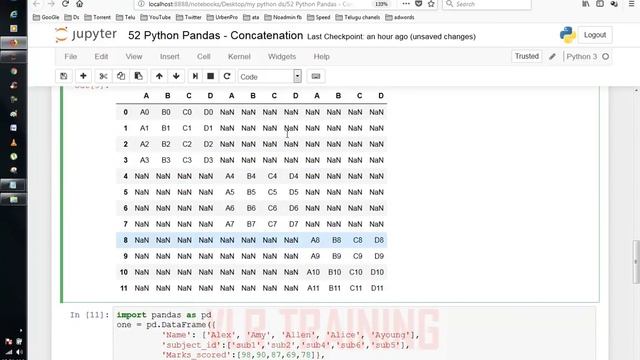
Task: Go forward in browser history
Action: point(51,4)
